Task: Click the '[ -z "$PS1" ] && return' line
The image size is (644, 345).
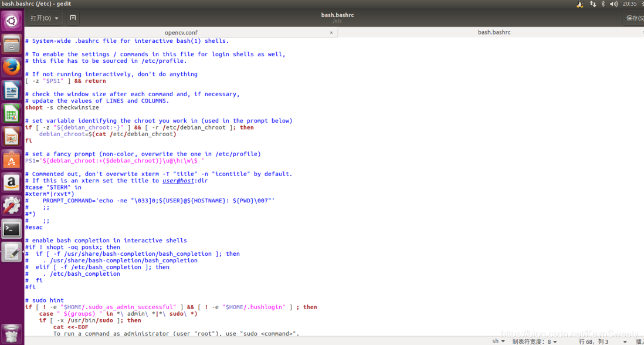Action: pos(65,81)
